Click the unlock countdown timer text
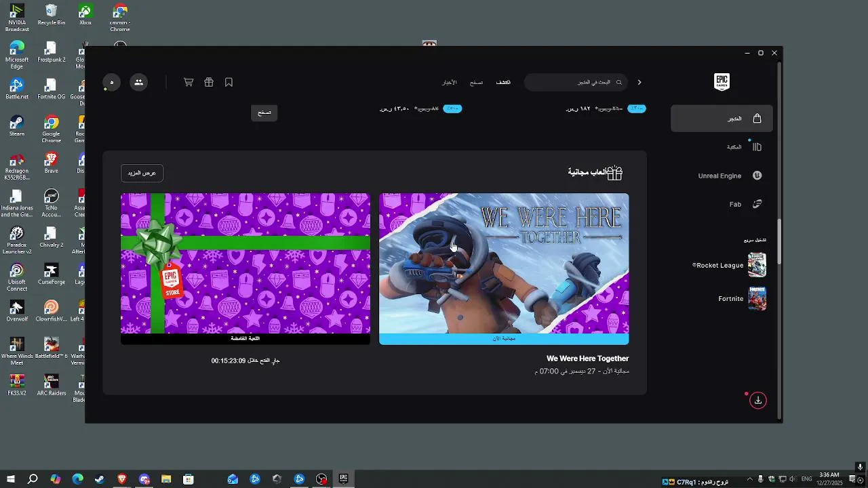The height and width of the screenshot is (488, 868). pos(245,361)
